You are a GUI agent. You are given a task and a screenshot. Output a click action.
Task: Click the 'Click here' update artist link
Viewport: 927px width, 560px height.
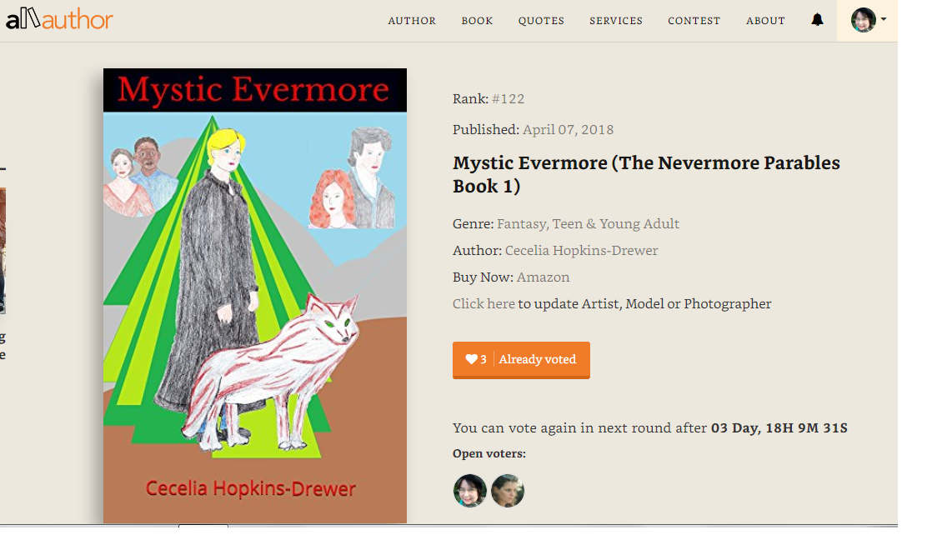point(484,303)
